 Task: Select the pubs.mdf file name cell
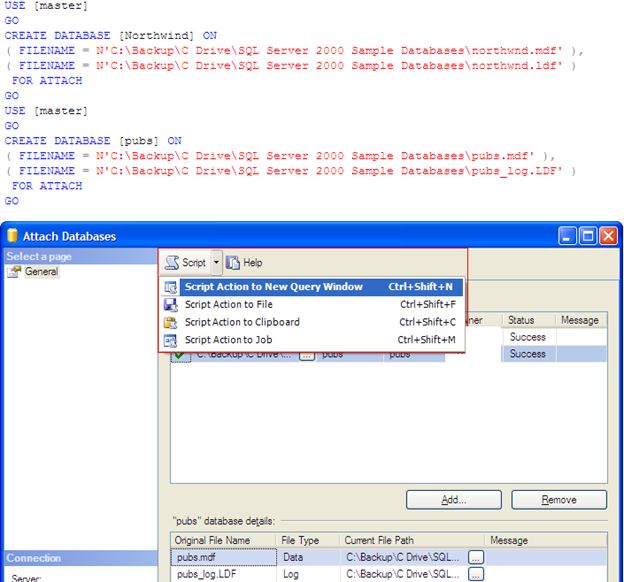click(224, 557)
